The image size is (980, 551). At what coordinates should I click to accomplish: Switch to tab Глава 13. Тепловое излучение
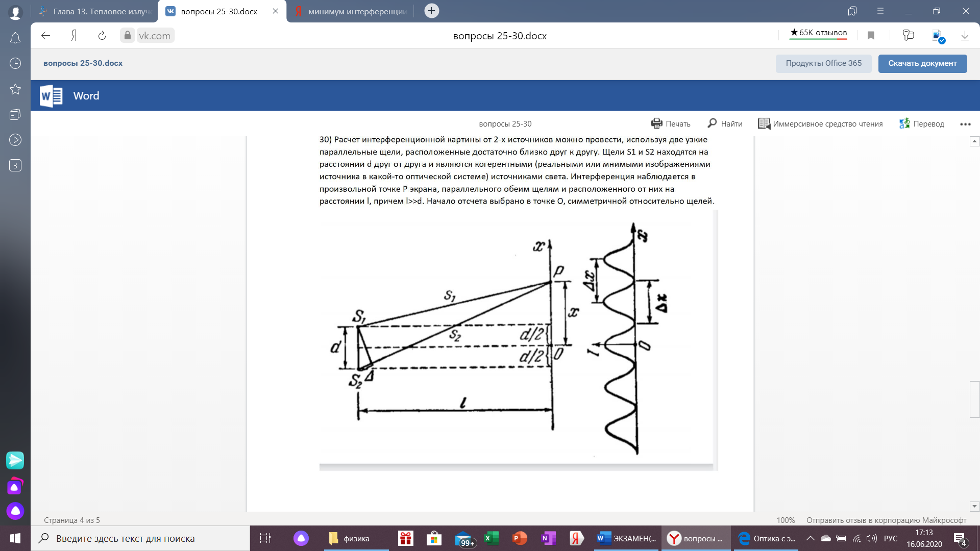tap(96, 11)
